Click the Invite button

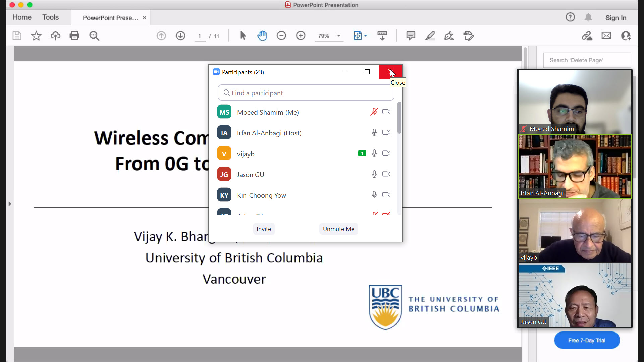264,229
